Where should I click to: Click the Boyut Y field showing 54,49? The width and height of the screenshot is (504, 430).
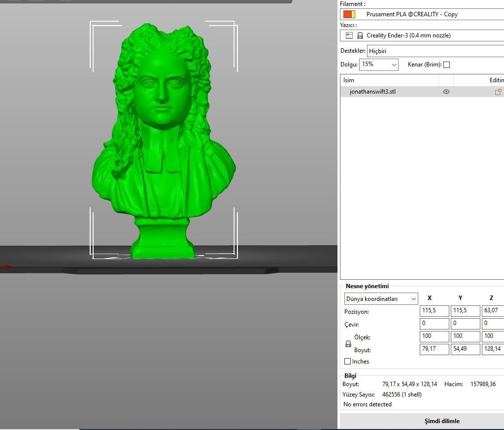[x=465, y=349]
